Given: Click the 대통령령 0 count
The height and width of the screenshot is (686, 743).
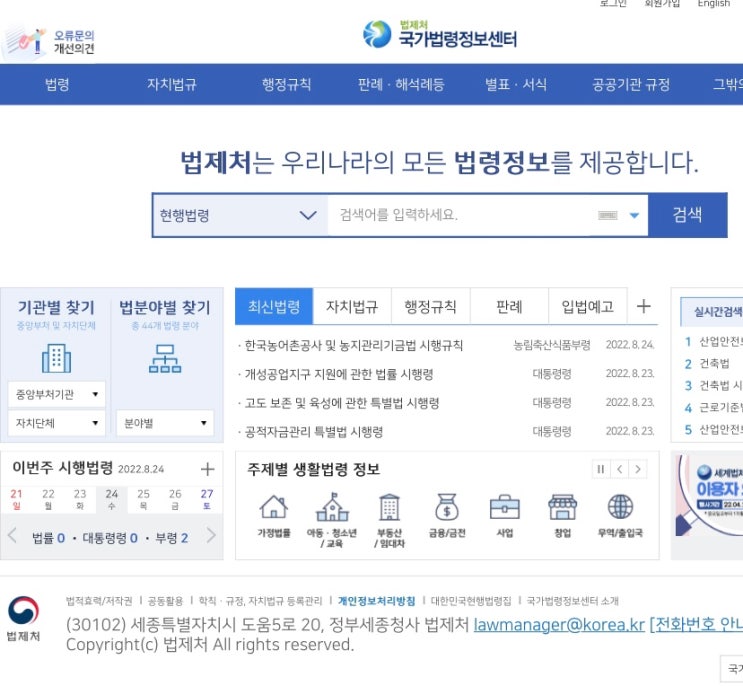Looking at the screenshot, I should tap(110, 538).
